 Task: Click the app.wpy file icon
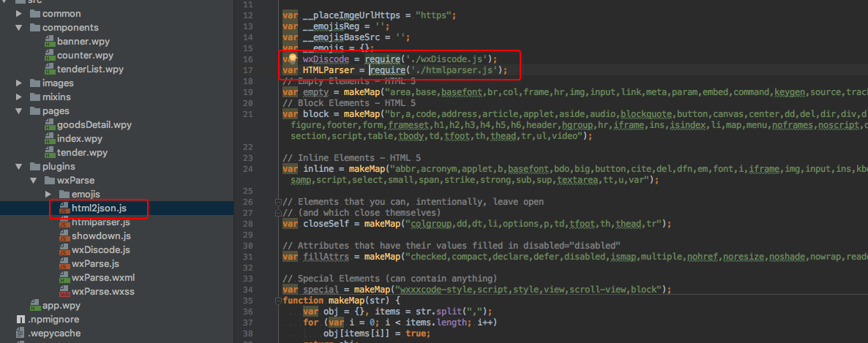click(35, 306)
